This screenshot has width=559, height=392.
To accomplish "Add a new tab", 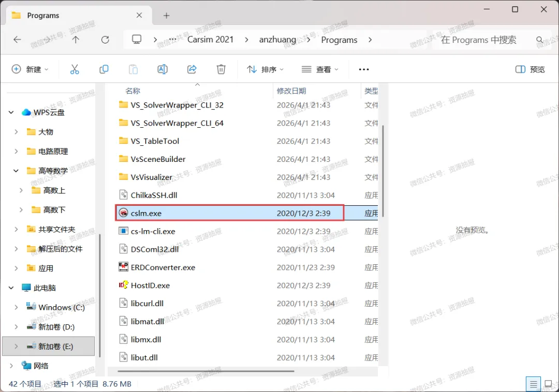I will 167,16.
